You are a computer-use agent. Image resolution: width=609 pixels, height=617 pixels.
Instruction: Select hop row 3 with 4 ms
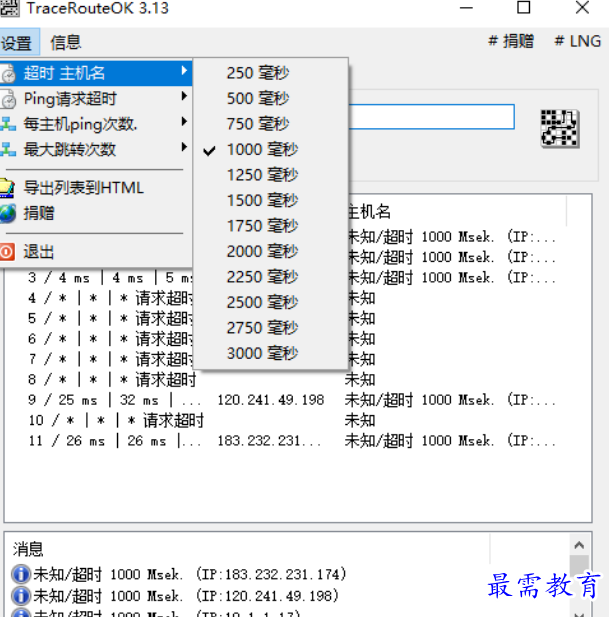[x=297, y=278]
